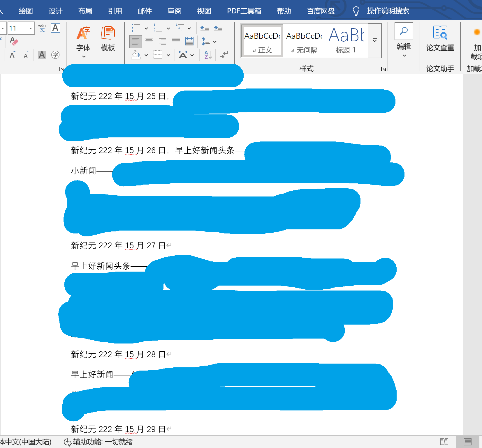The width and height of the screenshot is (482, 448).
Task: Increase font size with the grow font icon
Action: [x=12, y=55]
